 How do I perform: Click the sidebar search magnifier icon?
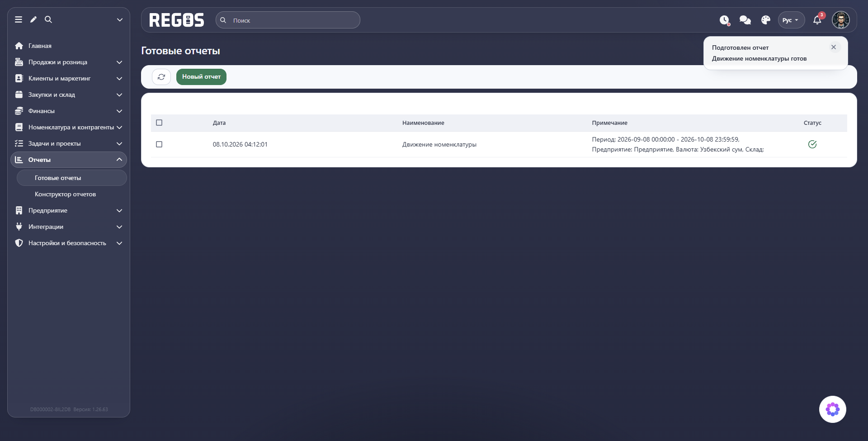point(48,19)
